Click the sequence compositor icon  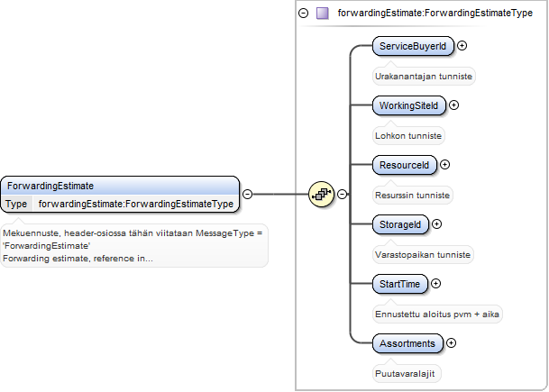point(321,194)
